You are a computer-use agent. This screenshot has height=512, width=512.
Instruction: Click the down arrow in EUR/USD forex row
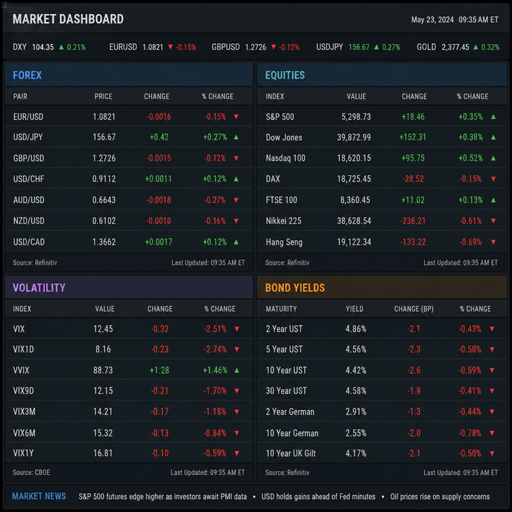pos(236,116)
